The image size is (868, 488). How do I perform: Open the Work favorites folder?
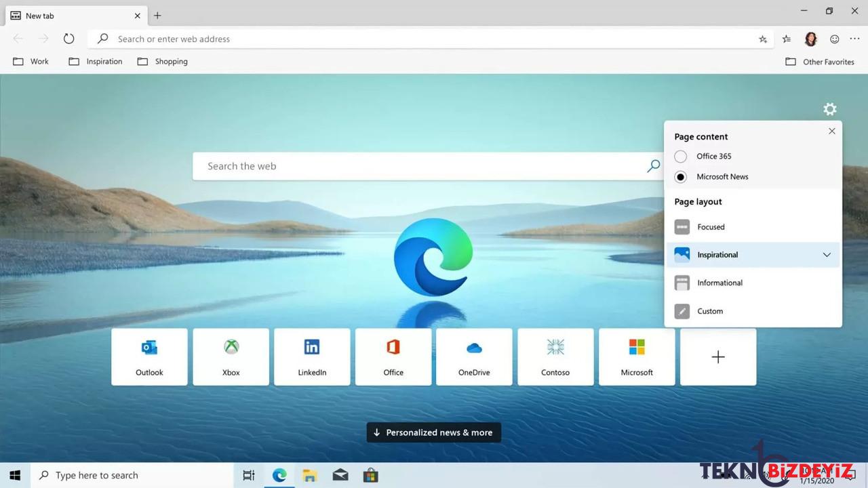click(x=31, y=62)
